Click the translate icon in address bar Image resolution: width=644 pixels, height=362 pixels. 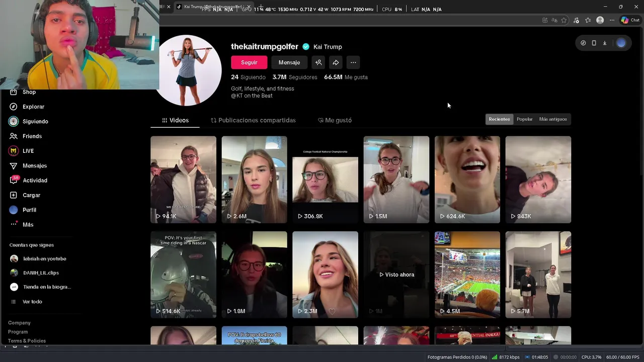click(x=554, y=20)
